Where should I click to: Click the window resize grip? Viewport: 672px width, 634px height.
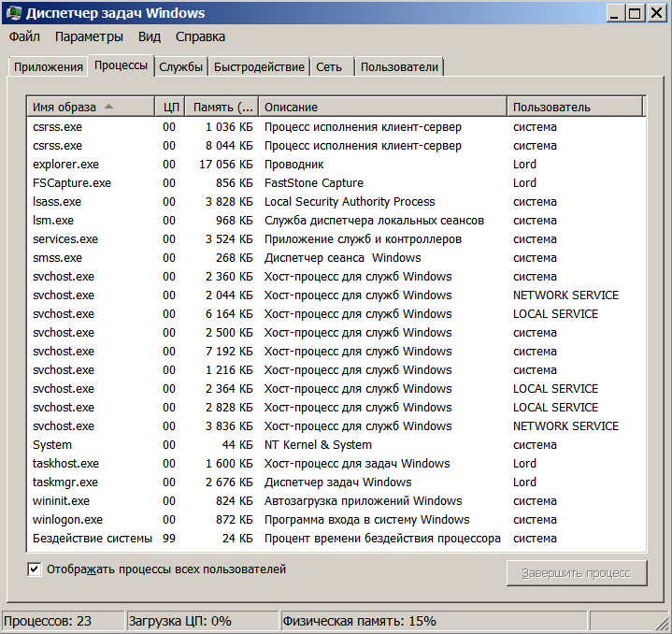[662, 624]
